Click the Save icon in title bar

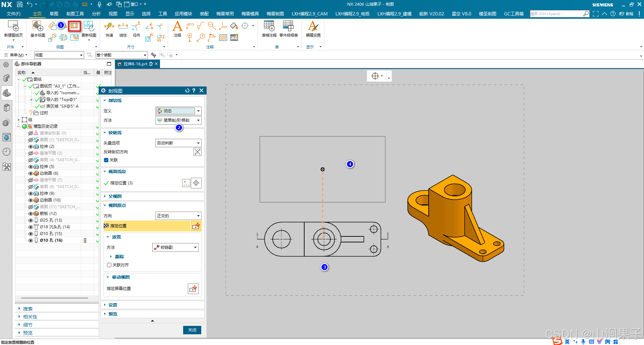[19, 4]
